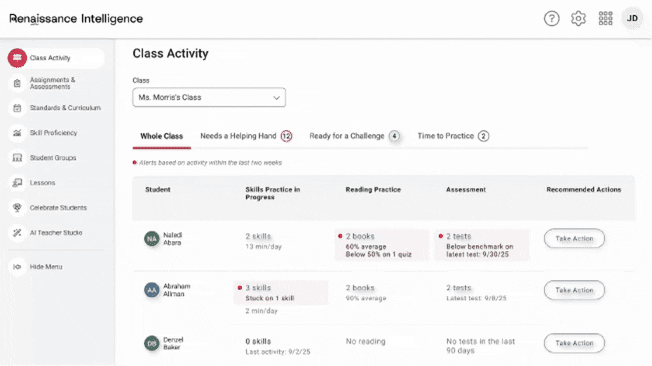Click Abraham Allman's name
The height and width of the screenshot is (366, 652).
tap(176, 290)
